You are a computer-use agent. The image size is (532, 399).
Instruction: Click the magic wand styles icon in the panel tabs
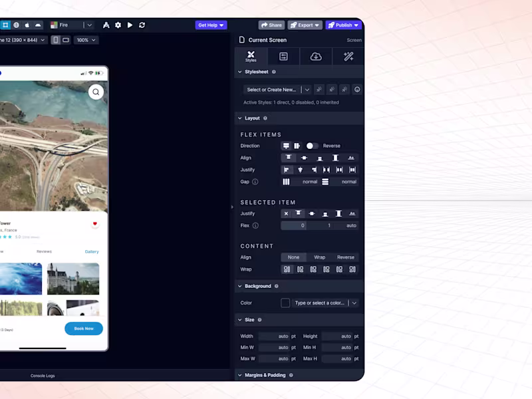(348, 57)
